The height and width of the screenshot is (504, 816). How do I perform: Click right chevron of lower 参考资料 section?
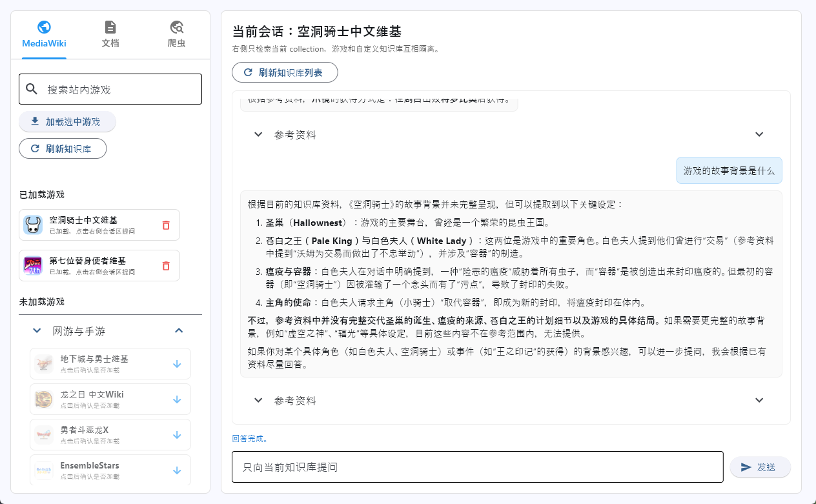click(759, 400)
